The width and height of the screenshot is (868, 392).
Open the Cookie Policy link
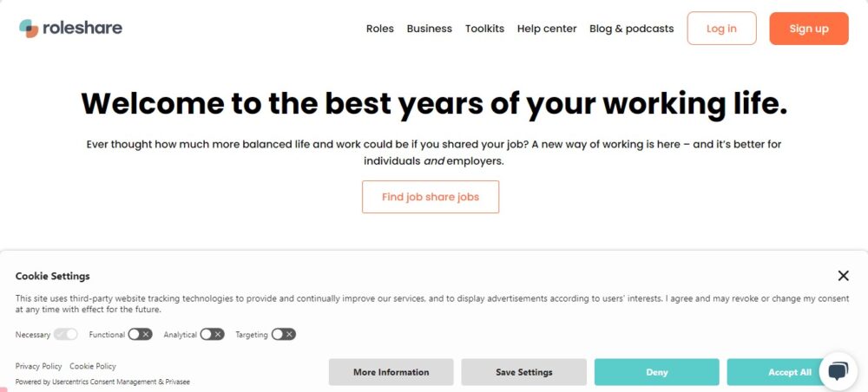[x=93, y=366]
